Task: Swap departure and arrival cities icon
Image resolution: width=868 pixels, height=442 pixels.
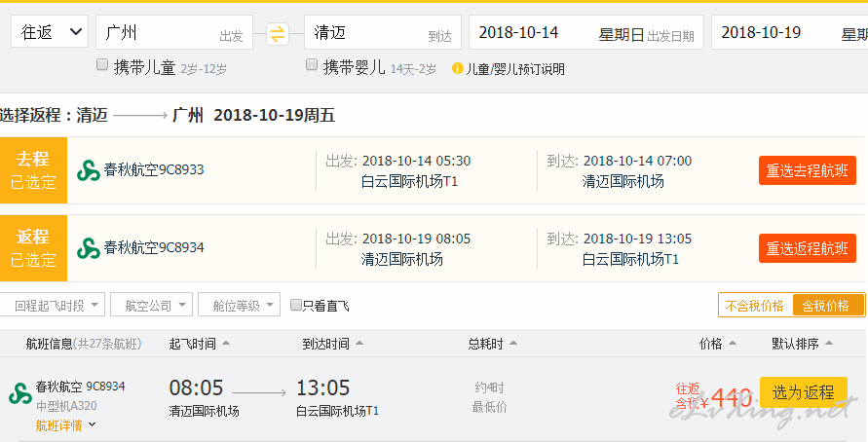Action: pos(278,33)
